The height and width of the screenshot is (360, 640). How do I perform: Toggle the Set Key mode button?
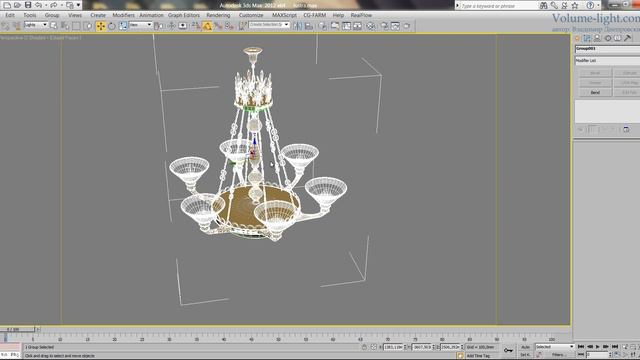[525, 355]
